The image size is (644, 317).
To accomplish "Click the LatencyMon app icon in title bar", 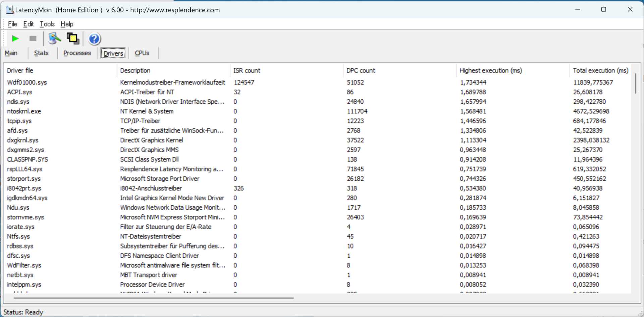I will [x=10, y=10].
